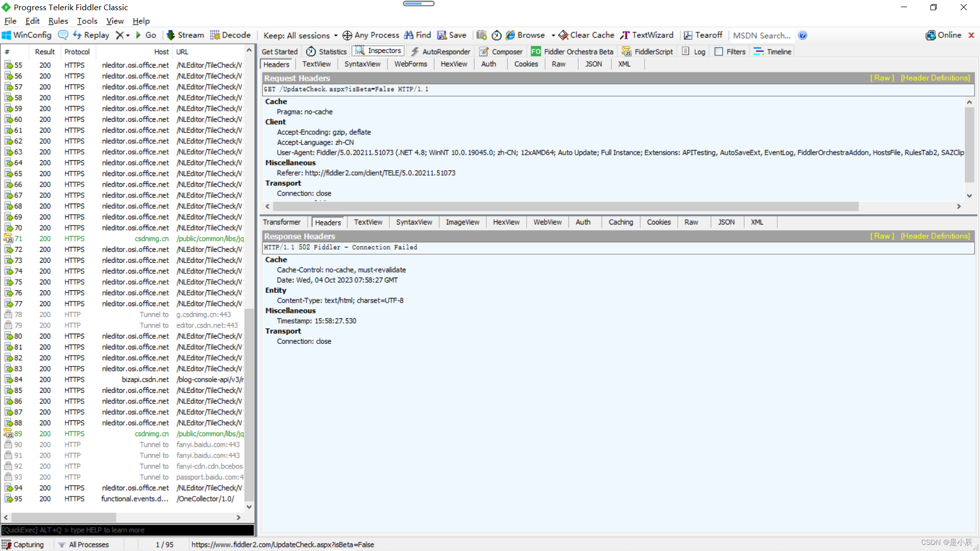Click the Result column header
The image size is (980, 551).
pyautogui.click(x=45, y=52)
